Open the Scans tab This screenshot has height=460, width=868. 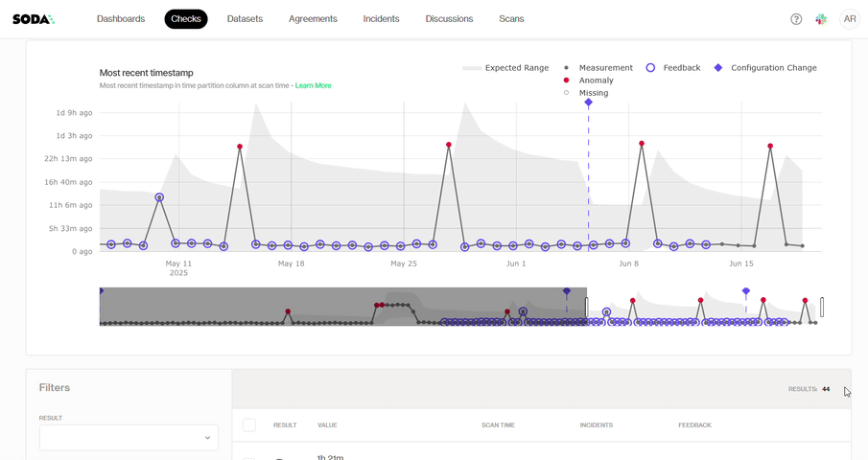[511, 19]
